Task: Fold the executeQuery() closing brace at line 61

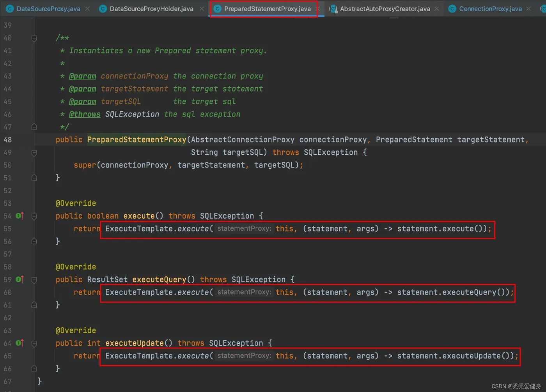Action: pyautogui.click(x=34, y=305)
